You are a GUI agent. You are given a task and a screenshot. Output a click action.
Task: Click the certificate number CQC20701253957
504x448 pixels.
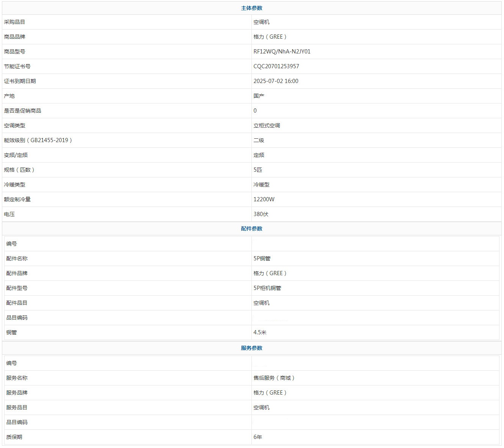276,66
